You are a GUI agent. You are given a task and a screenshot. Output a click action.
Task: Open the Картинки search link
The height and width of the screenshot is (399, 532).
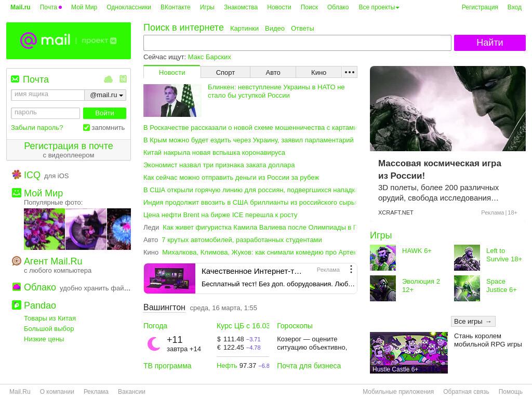tap(244, 29)
